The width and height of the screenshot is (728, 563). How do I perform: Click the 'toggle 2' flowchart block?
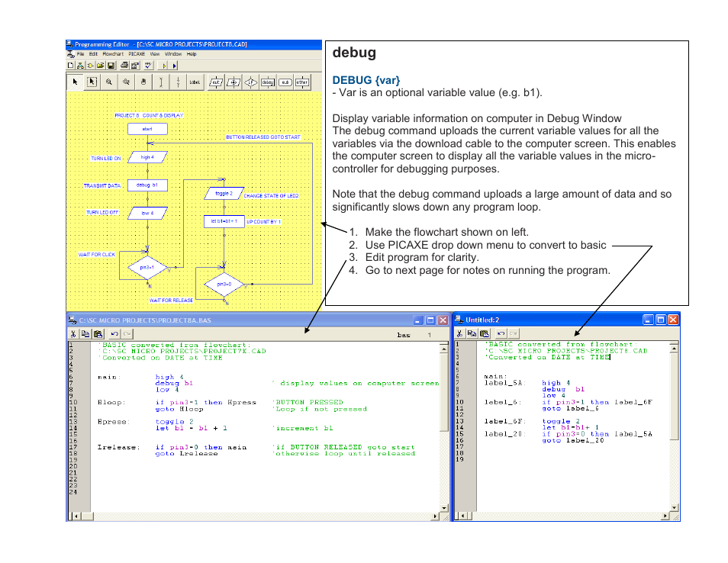click(224, 194)
